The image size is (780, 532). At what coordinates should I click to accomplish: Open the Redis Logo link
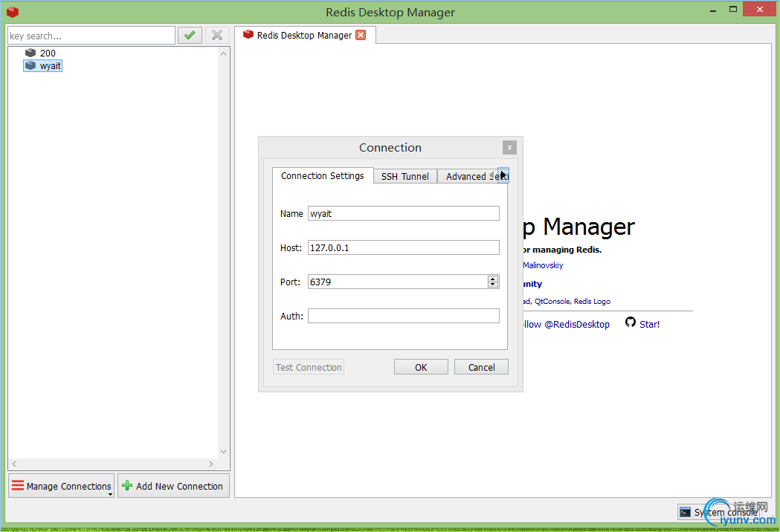(592, 302)
